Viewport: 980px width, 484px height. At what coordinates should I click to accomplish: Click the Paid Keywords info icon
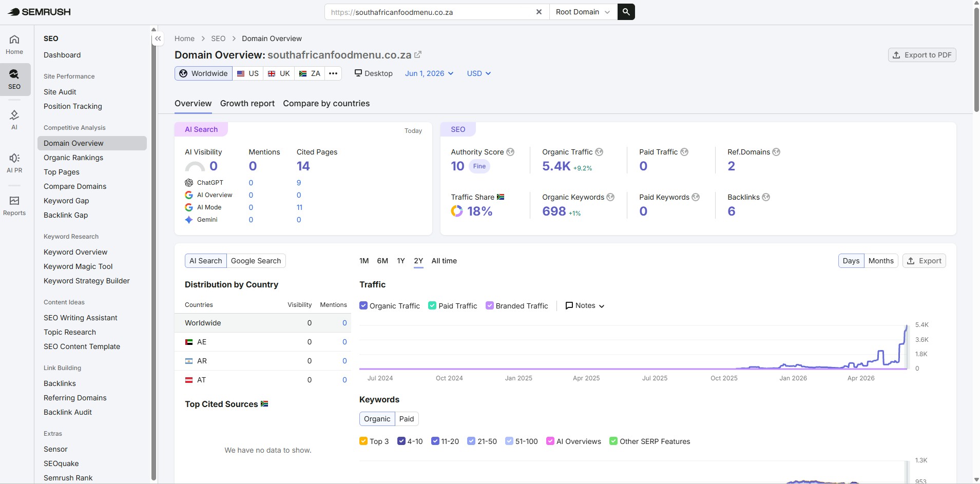click(x=696, y=197)
